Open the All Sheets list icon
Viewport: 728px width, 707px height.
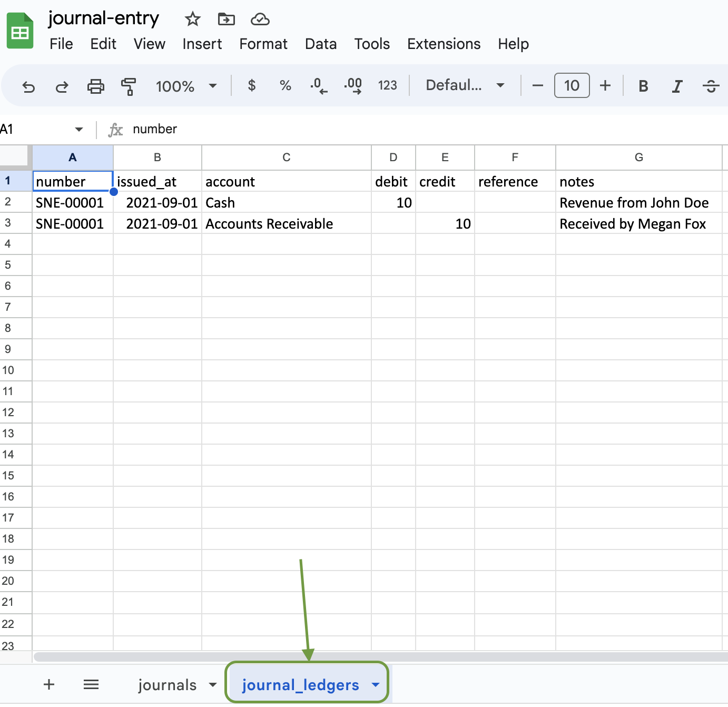point(91,684)
